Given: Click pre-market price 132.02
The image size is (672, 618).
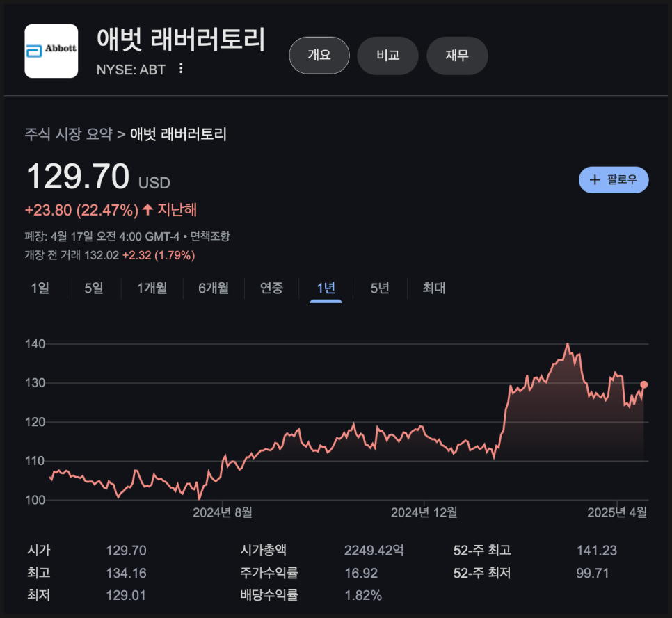Looking at the screenshot, I should point(102,256).
